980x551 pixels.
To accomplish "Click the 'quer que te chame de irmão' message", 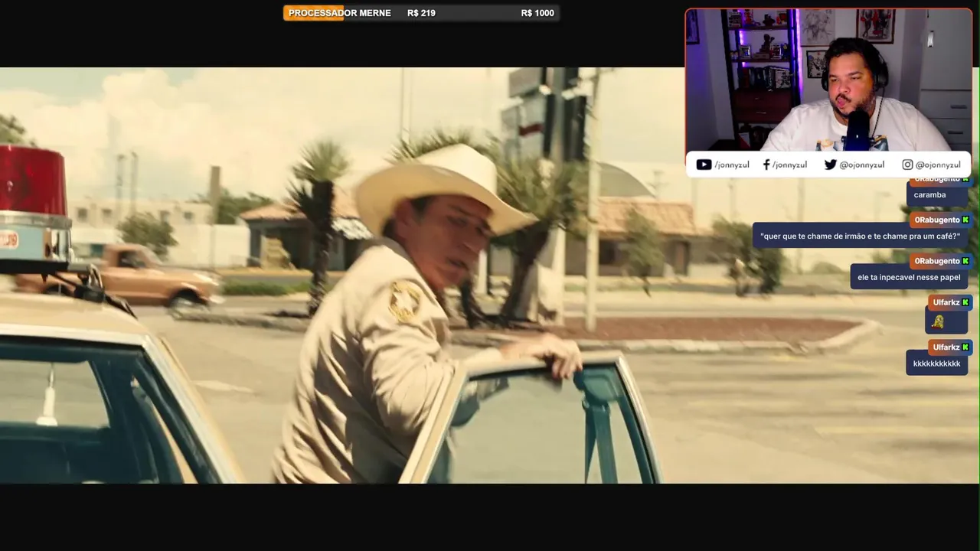I will (860, 236).
